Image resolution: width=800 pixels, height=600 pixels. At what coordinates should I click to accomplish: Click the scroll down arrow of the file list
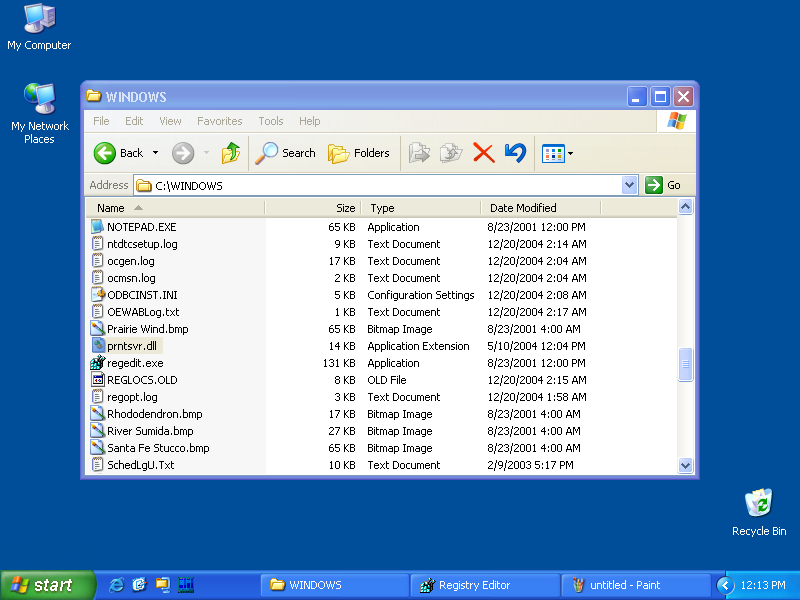pyautogui.click(x=685, y=465)
